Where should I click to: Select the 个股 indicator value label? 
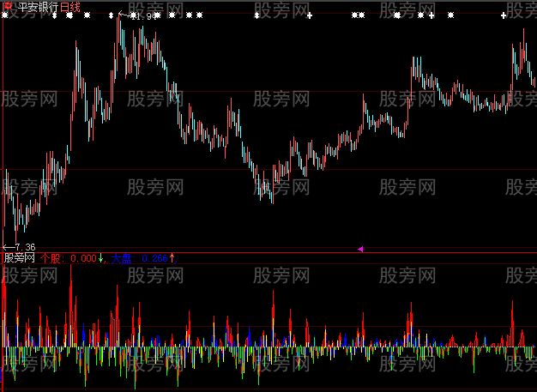[x=69, y=257]
